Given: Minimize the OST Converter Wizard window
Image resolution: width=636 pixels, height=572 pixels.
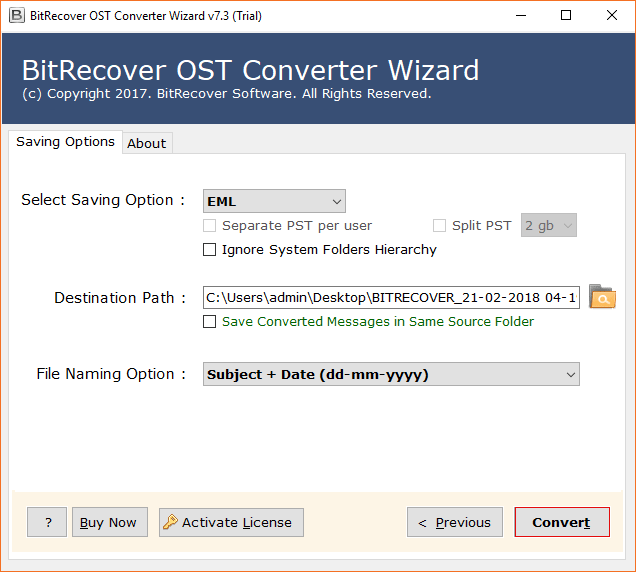Looking at the screenshot, I should 521,15.
